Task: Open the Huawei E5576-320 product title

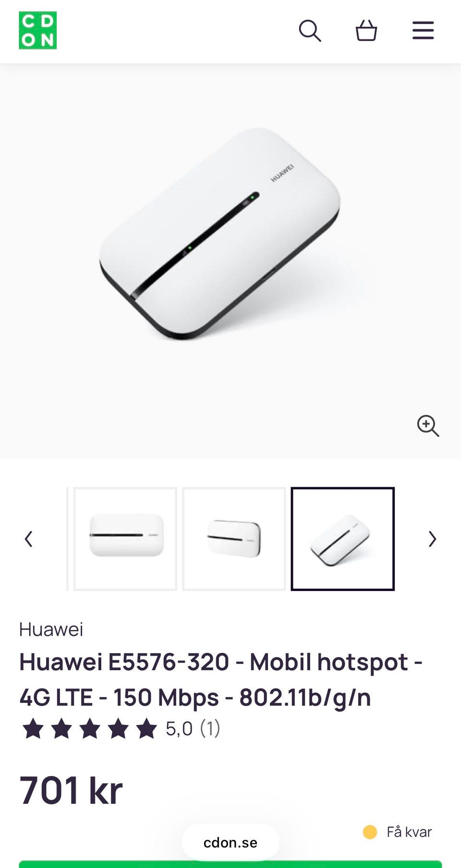Action: (221, 680)
